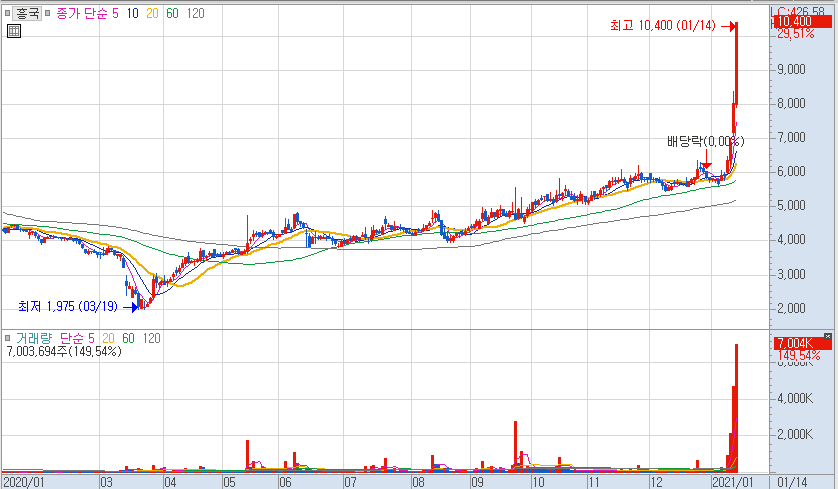
Task: Select the green 60 label in price legend
Action: [172, 13]
